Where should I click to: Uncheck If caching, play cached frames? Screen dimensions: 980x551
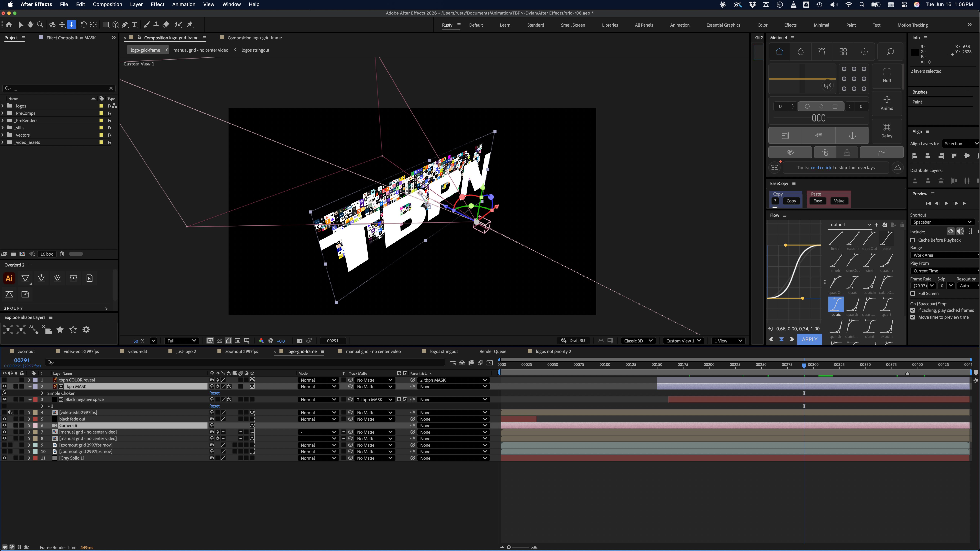coord(913,310)
